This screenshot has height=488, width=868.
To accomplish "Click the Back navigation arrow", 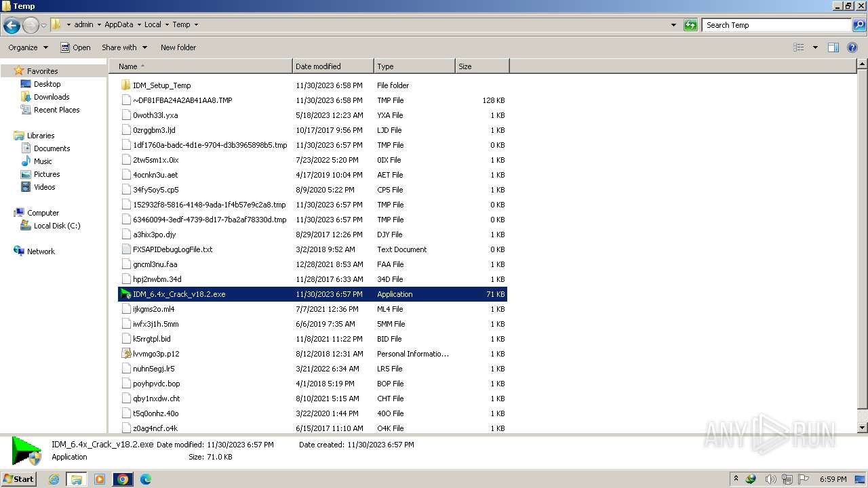I will (x=12, y=26).
